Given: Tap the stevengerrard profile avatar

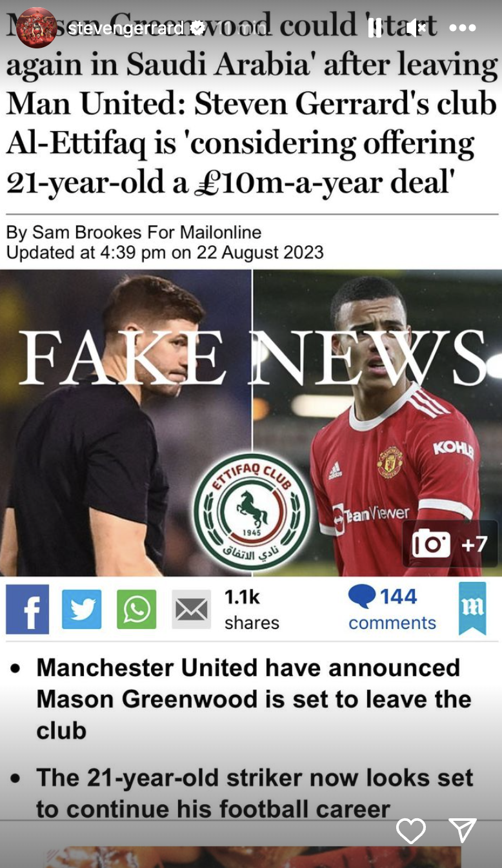Looking at the screenshot, I should (x=36, y=28).
